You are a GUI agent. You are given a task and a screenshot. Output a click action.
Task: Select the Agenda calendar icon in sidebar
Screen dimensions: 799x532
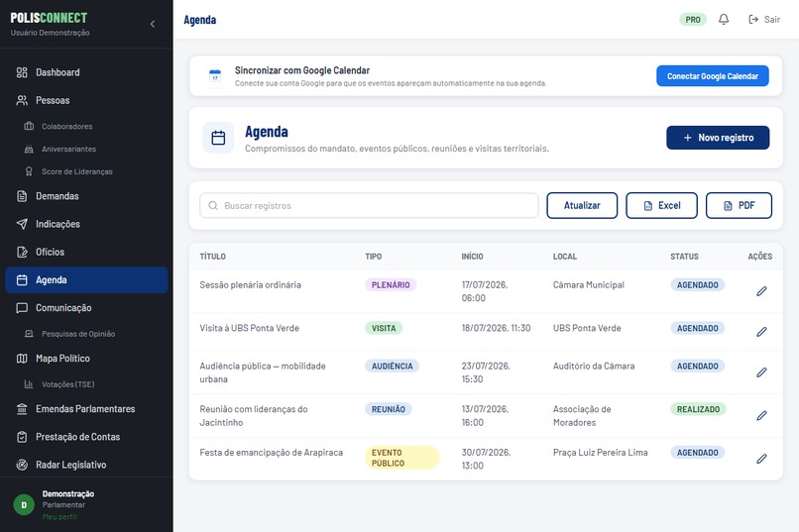pos(22,280)
